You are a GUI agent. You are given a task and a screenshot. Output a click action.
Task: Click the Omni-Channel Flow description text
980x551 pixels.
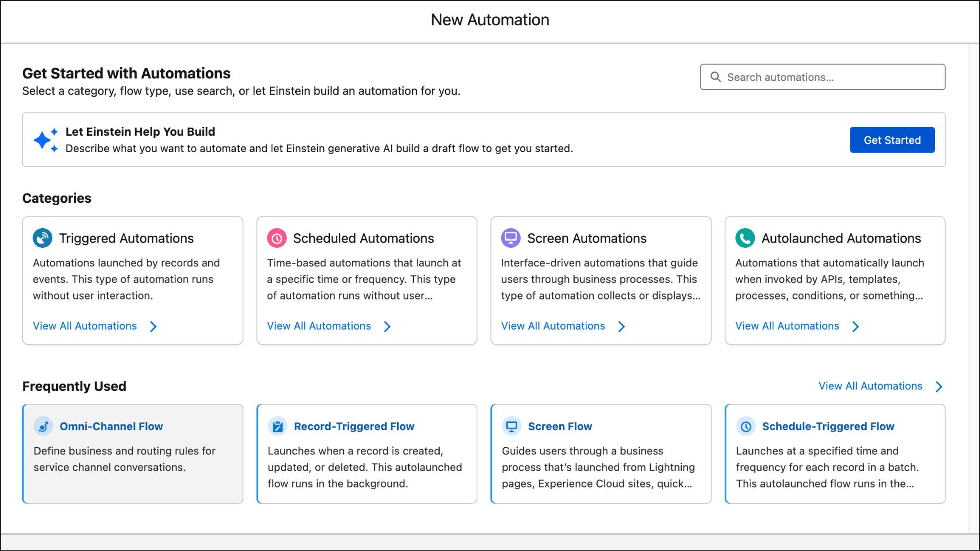(124, 459)
